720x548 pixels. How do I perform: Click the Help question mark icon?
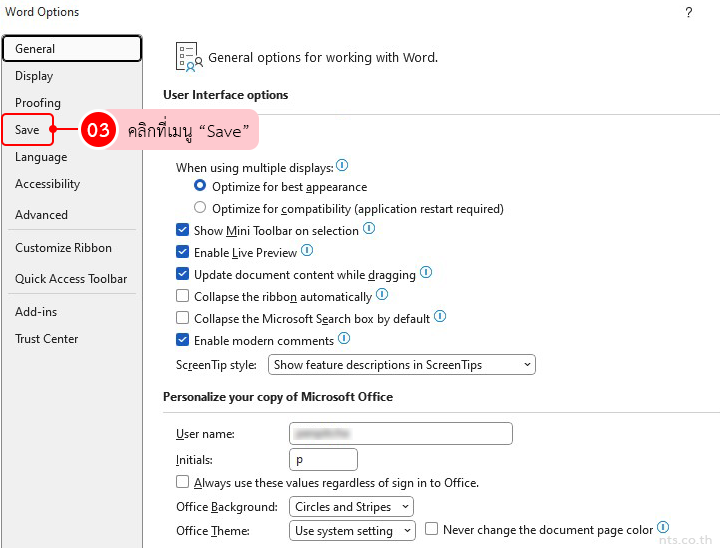click(688, 13)
